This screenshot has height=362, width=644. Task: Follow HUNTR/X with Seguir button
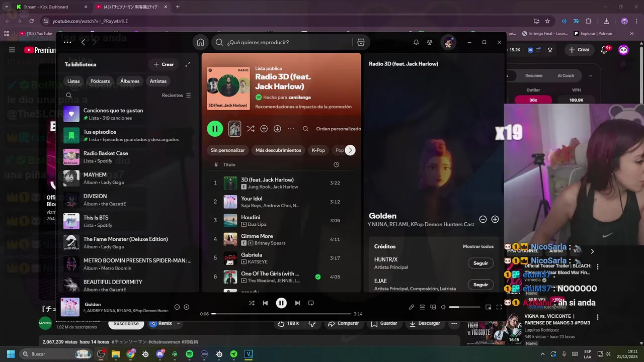(480, 263)
